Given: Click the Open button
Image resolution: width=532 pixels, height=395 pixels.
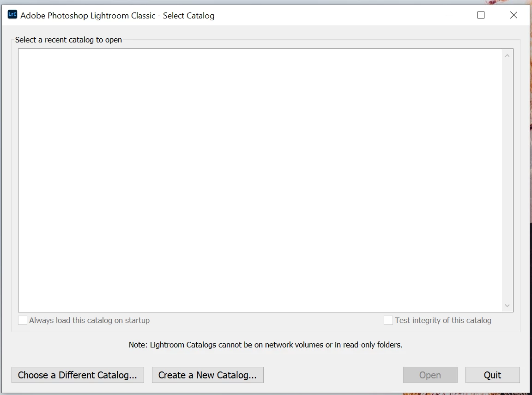Looking at the screenshot, I should coord(430,375).
